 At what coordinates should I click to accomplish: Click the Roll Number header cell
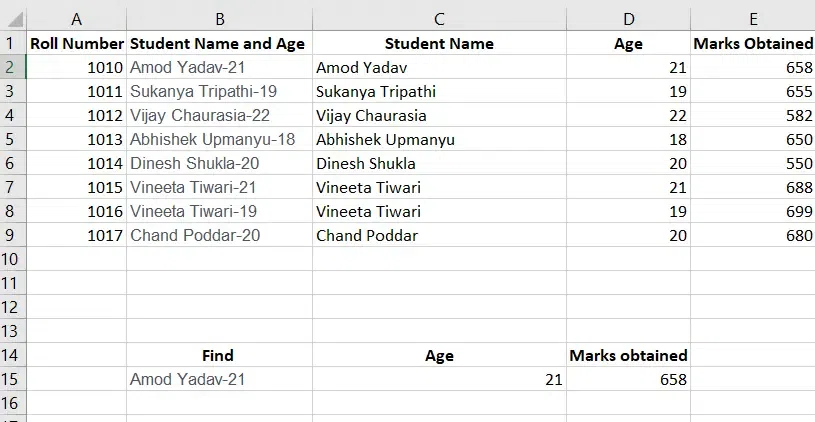pyautogui.click(x=76, y=44)
